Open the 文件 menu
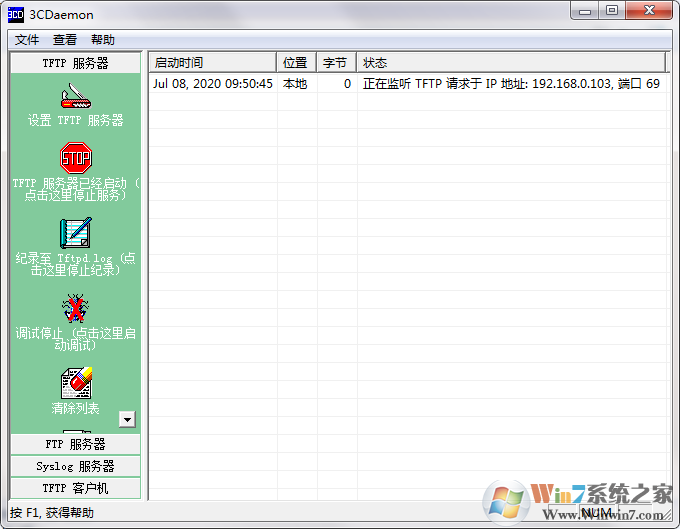 pos(27,40)
